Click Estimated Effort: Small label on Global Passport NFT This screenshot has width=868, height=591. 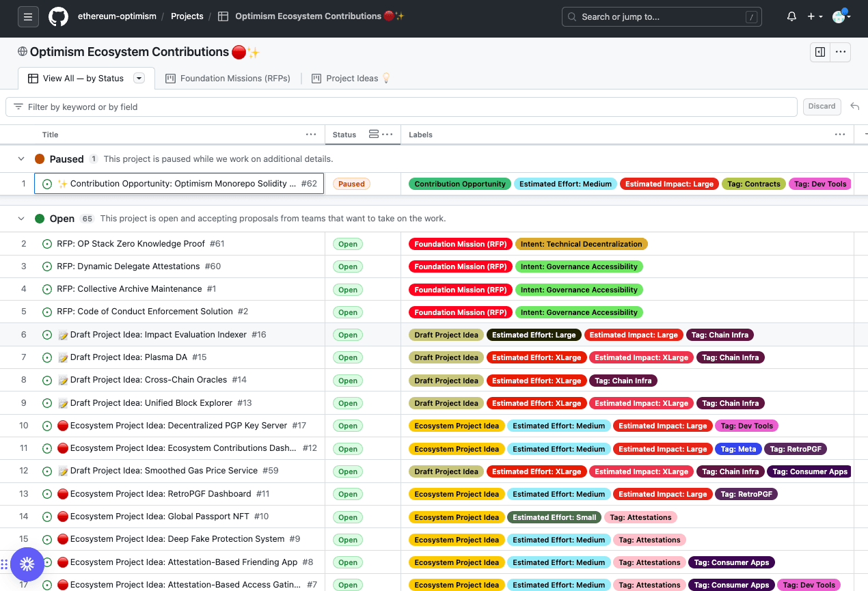(554, 517)
